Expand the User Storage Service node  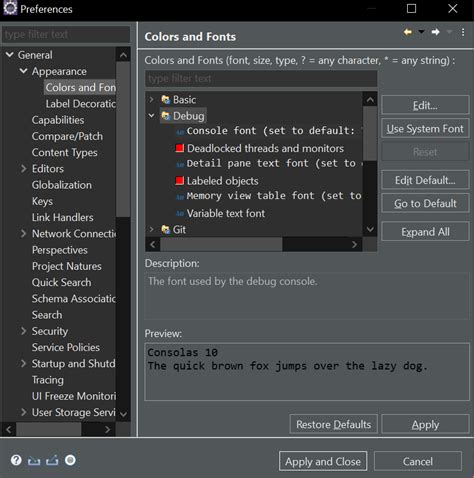[x=23, y=412]
